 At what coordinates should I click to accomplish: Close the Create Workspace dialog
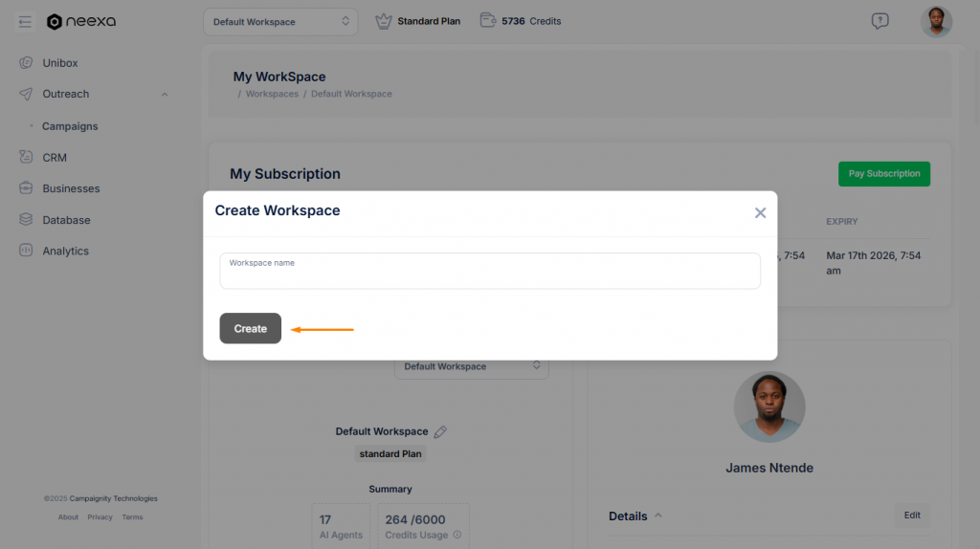click(760, 213)
